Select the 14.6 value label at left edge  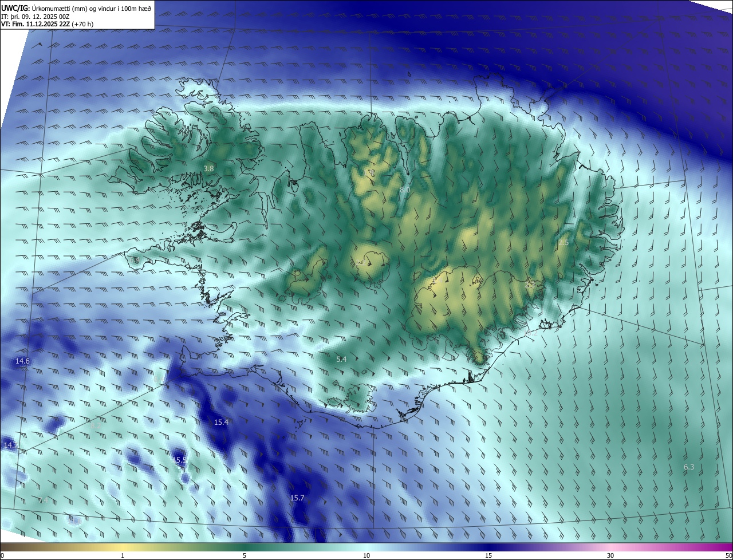coord(22,361)
